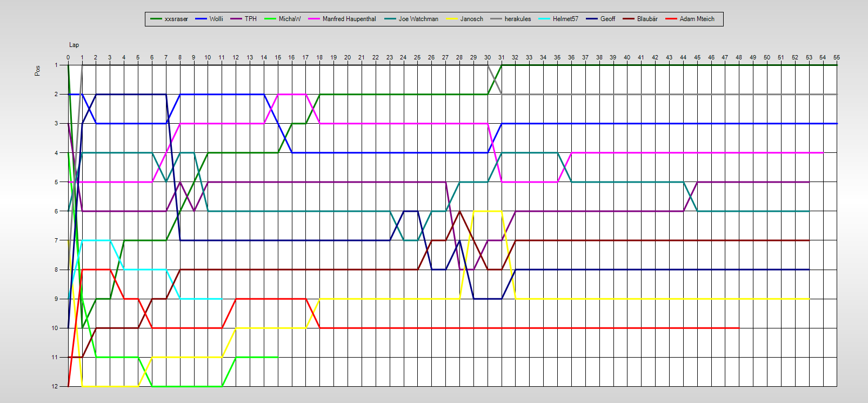The height and width of the screenshot is (403, 868).
Task: Click the xxsraser legend entry
Action: (169, 19)
